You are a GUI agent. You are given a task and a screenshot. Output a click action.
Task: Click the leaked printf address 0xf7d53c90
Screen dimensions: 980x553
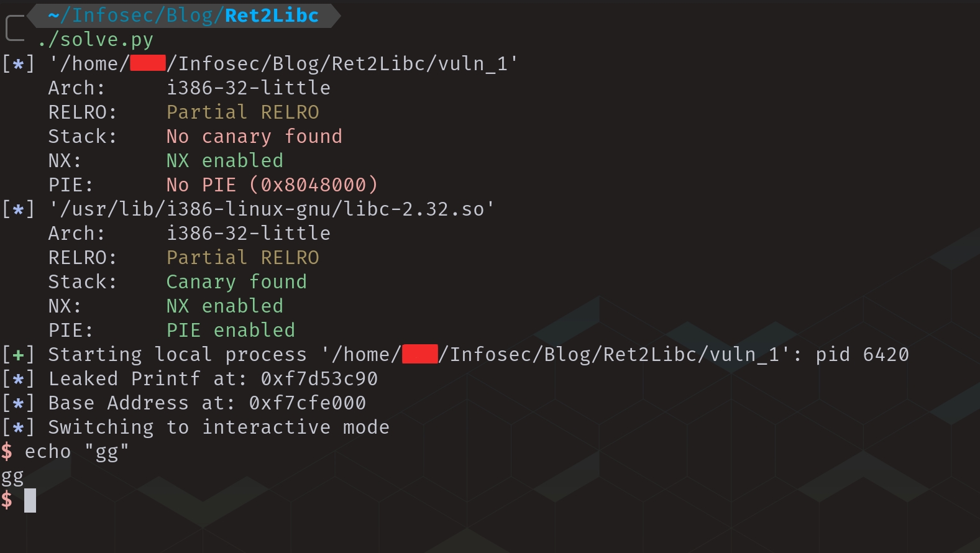pyautogui.click(x=319, y=379)
